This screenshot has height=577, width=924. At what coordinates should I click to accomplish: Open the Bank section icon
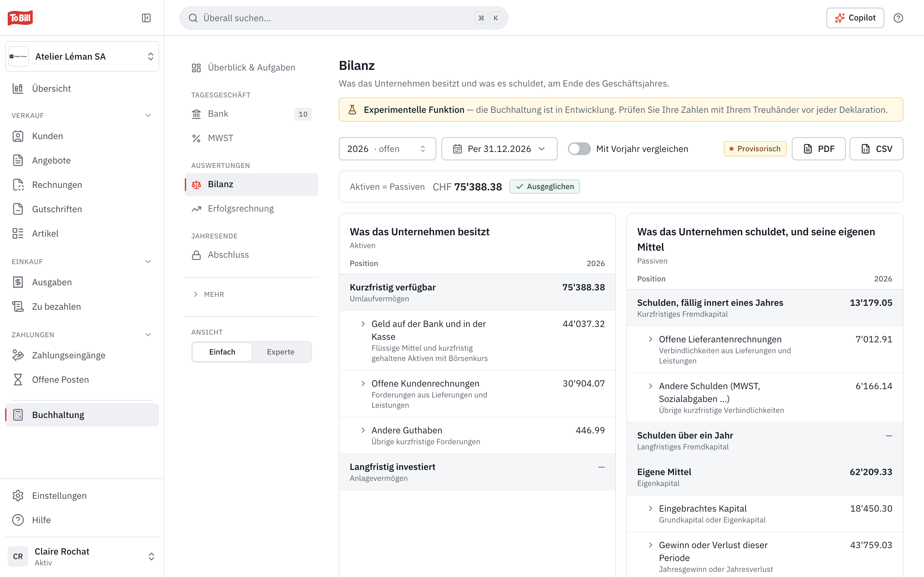pos(196,114)
